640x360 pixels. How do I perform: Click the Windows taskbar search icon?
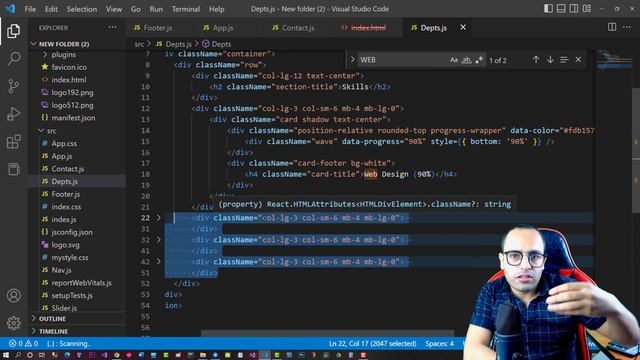click(x=18, y=355)
